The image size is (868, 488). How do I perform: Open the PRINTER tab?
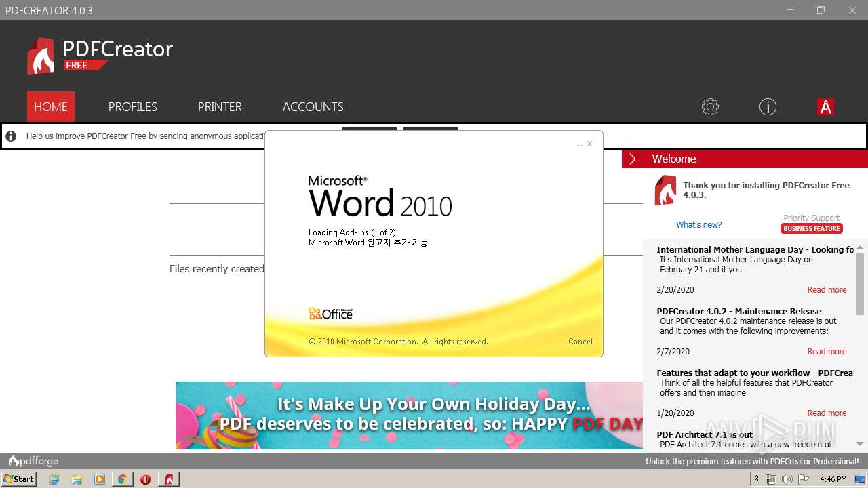[x=220, y=107]
